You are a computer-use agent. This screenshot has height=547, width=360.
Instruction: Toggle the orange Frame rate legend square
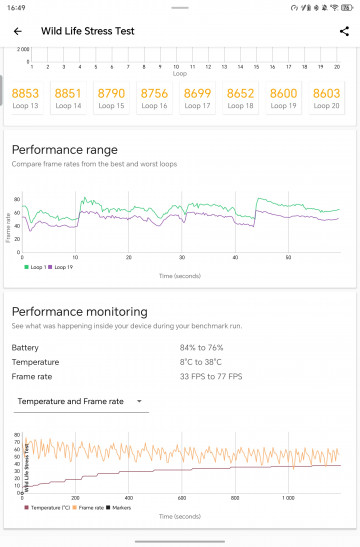click(x=74, y=508)
